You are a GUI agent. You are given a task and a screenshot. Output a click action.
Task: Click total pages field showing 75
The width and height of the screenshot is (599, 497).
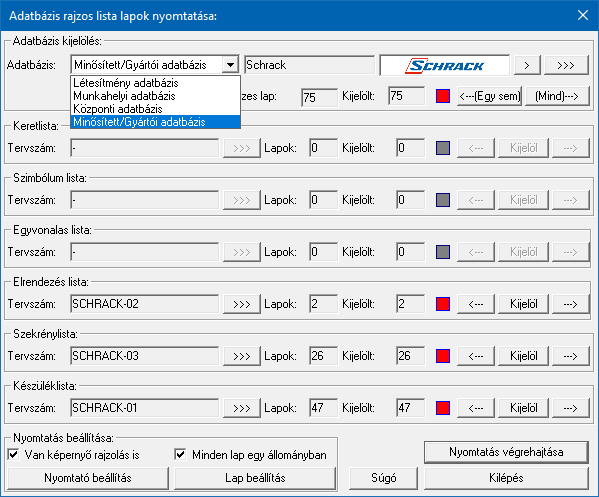[319, 97]
